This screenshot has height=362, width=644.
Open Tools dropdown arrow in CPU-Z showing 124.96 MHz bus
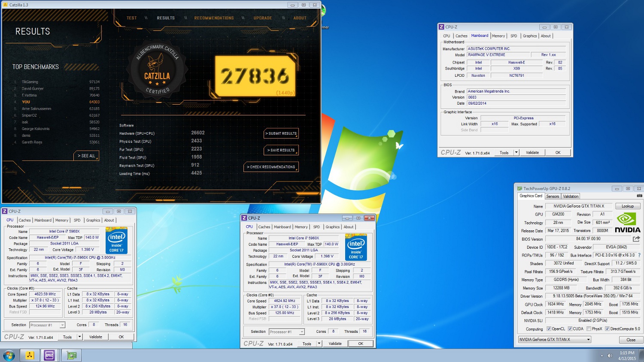pyautogui.click(x=79, y=337)
